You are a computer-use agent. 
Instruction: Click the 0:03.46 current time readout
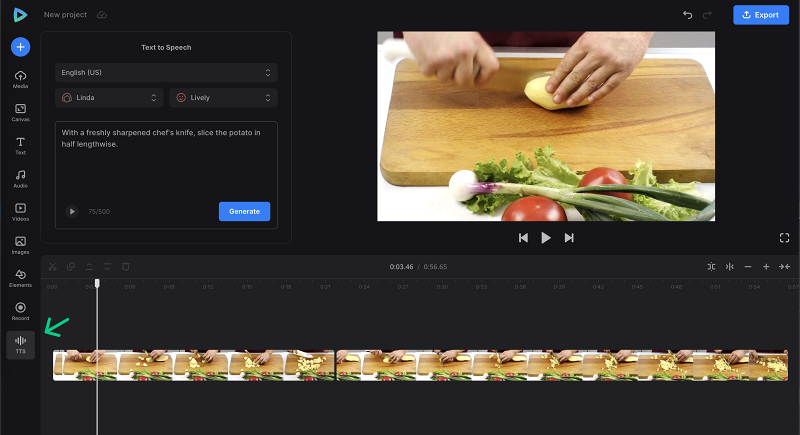(x=402, y=267)
